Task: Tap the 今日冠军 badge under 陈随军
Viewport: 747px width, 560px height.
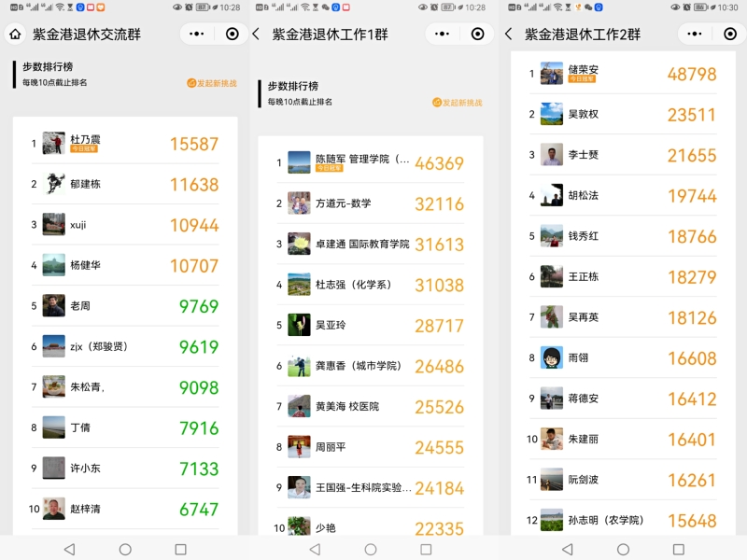Action: 330,169
